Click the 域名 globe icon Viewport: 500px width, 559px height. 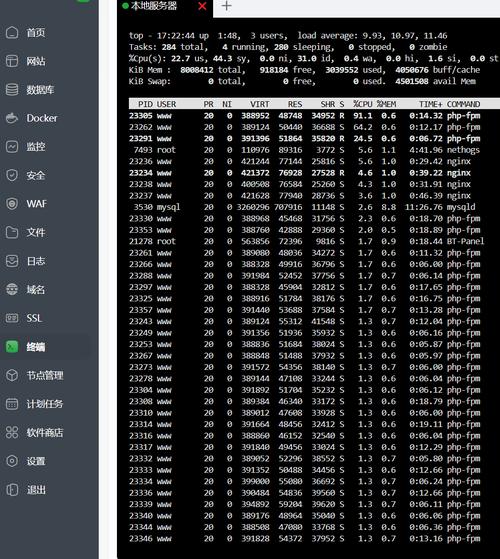(12, 289)
